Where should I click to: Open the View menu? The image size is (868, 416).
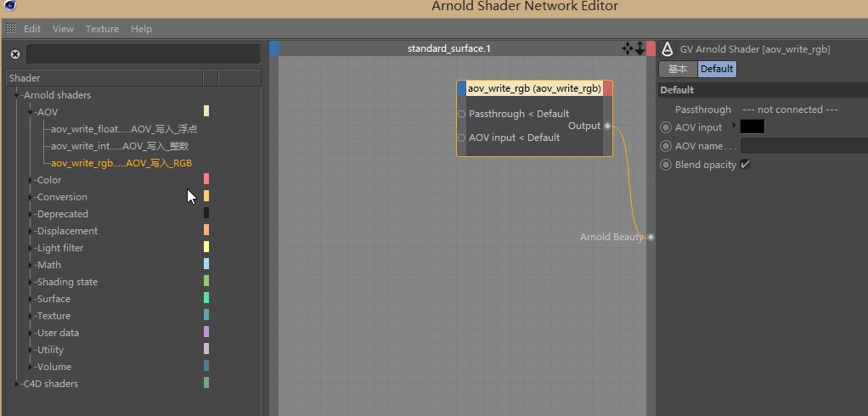(x=63, y=29)
